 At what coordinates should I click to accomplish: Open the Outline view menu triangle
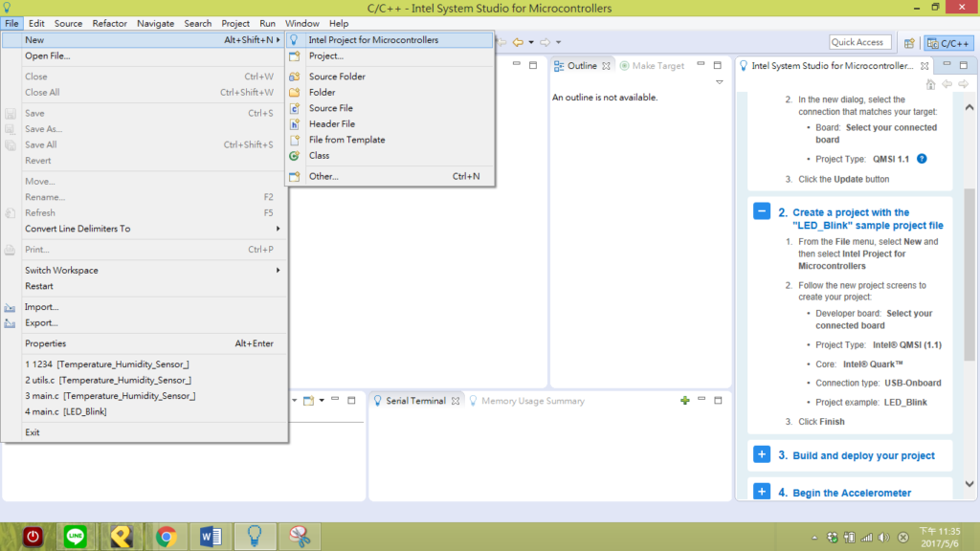point(720,82)
